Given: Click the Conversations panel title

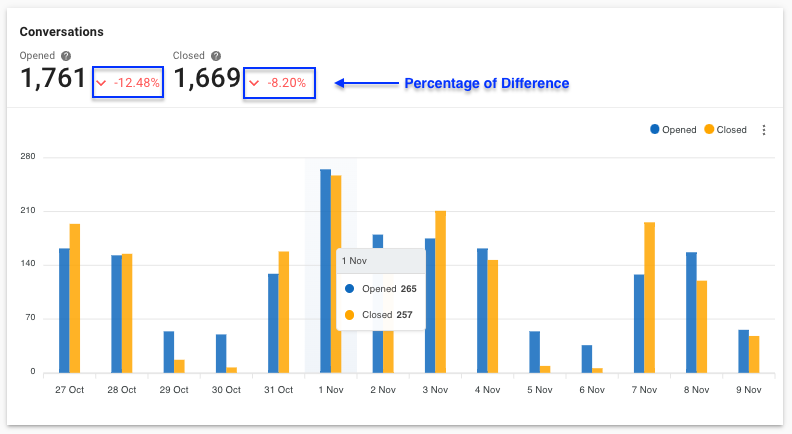Looking at the screenshot, I should 62,33.
